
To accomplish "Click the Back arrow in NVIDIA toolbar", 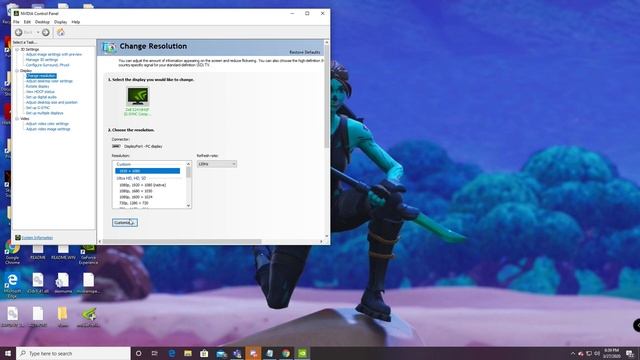I will [19, 32].
